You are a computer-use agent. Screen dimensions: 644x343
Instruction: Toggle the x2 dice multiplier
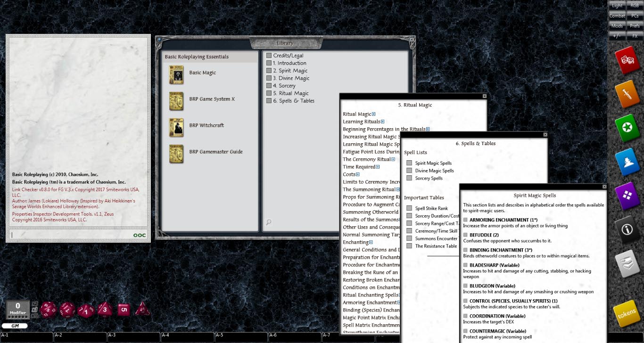click(x=35, y=304)
